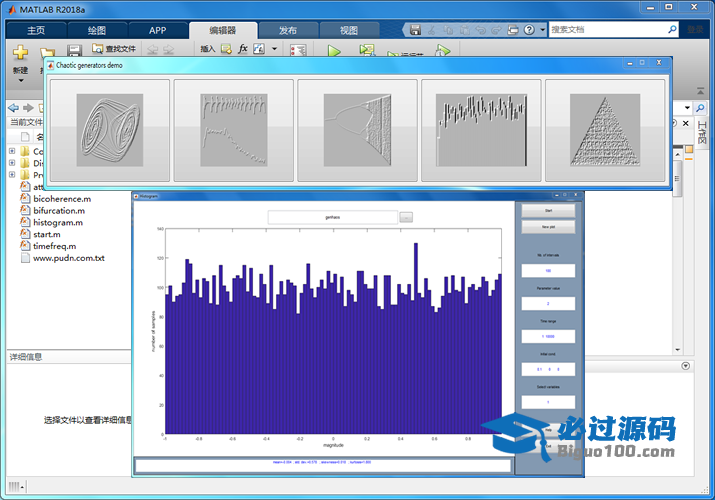Select www.pudn.com.txt in file list

[x=68, y=258]
